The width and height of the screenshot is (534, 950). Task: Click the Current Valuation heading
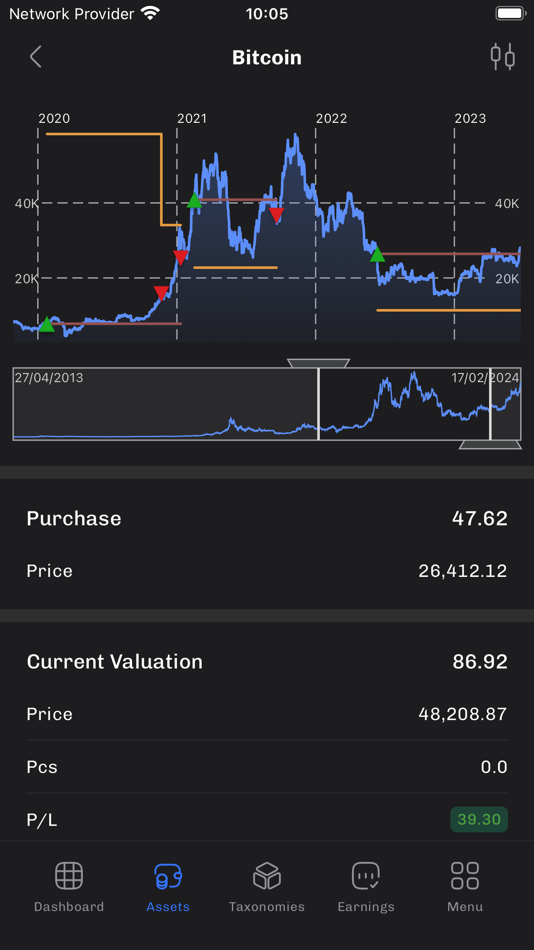point(115,661)
